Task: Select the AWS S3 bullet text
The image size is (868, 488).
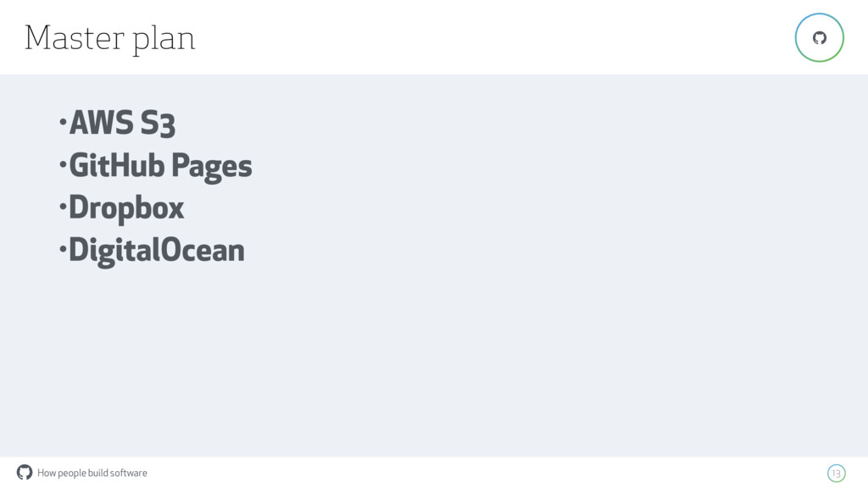Action: (x=122, y=122)
